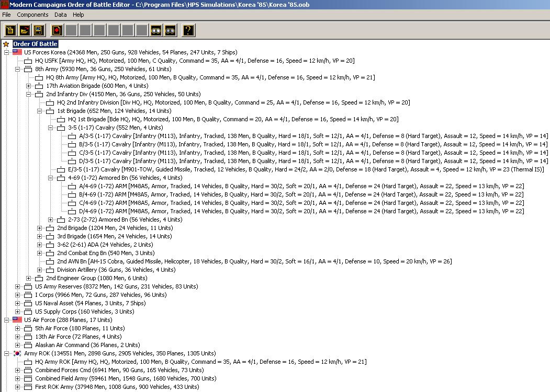Expand the 17th Aviation Brigade node

click(x=29, y=86)
